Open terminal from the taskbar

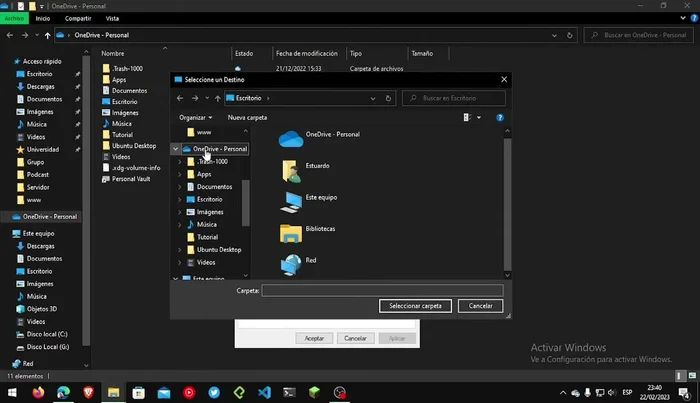(289, 393)
